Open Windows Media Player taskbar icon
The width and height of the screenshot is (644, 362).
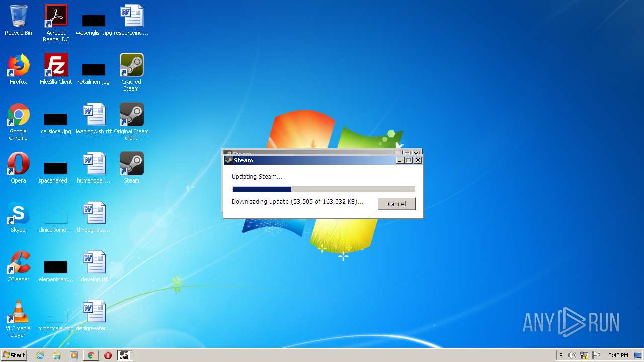tap(74, 355)
